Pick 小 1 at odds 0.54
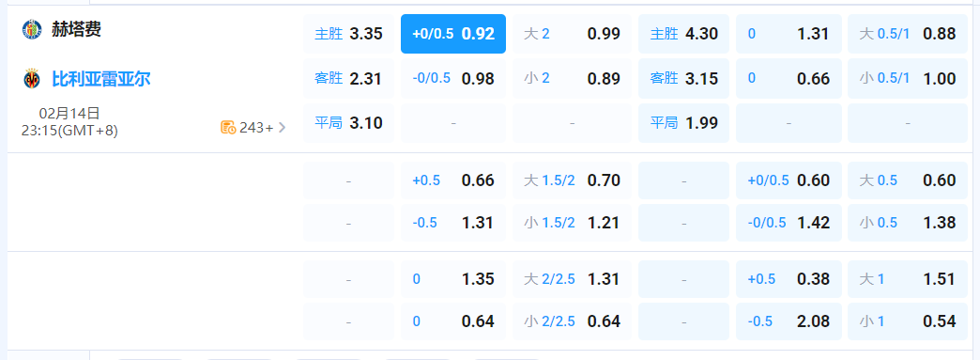This screenshot has height=360, width=980. coord(908,321)
